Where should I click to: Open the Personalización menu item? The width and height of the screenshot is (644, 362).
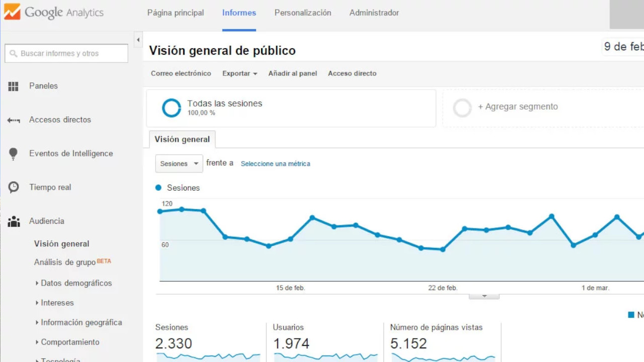(x=303, y=13)
